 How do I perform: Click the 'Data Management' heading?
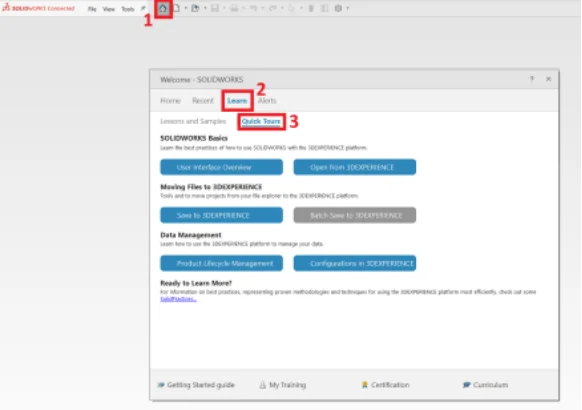(191, 235)
